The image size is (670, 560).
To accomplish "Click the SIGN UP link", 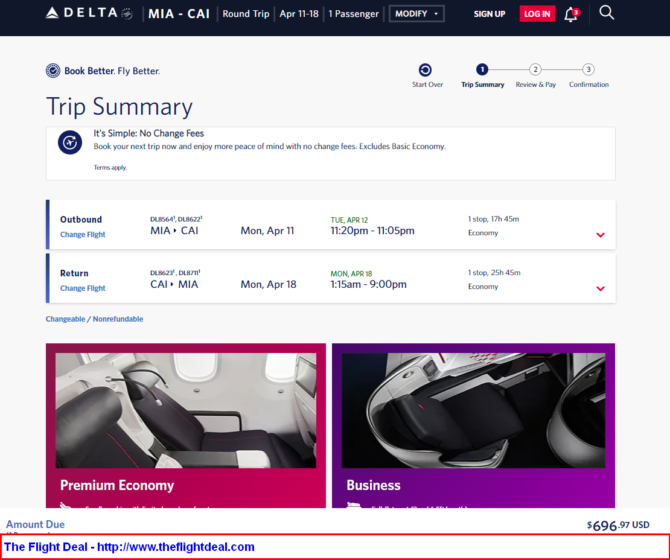I will click(x=489, y=14).
